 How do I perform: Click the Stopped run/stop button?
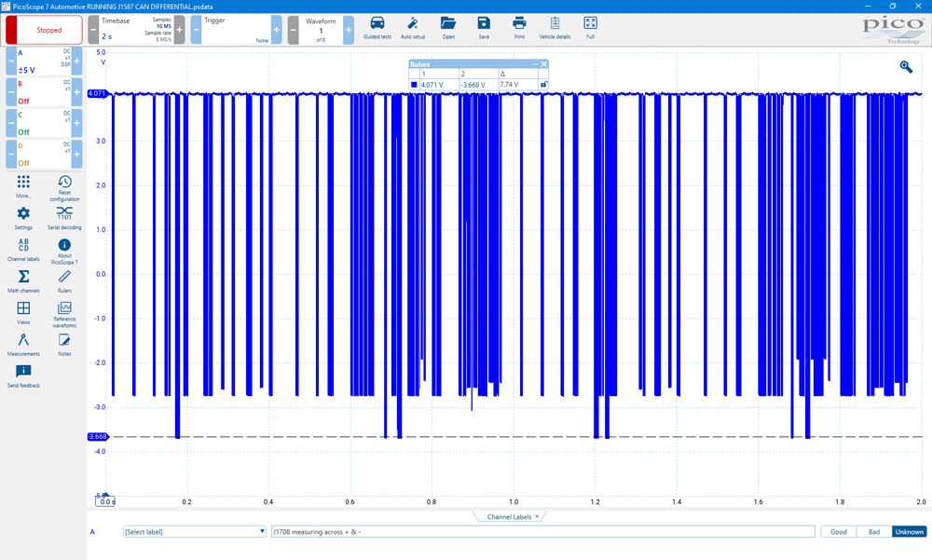[44, 30]
